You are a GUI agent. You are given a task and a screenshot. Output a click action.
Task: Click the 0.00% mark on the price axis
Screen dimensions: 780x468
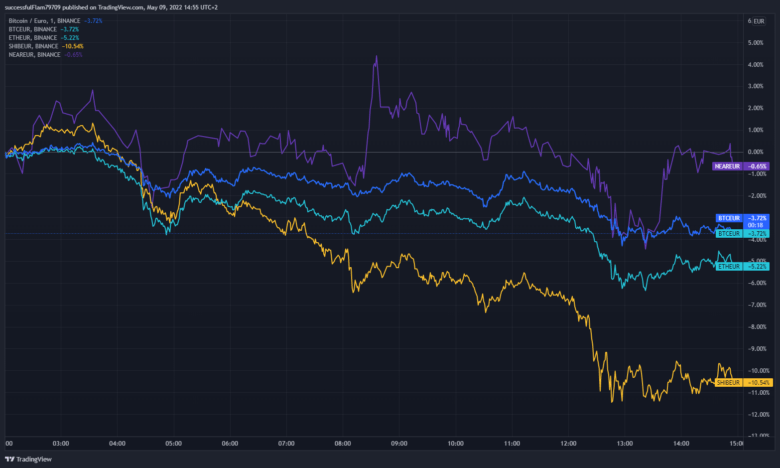(x=755, y=152)
